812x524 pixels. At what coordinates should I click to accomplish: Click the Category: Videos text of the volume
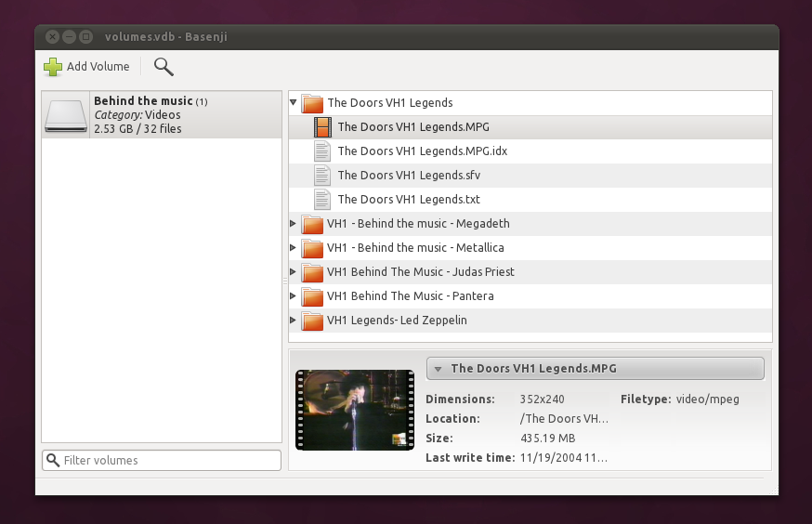[x=138, y=115]
